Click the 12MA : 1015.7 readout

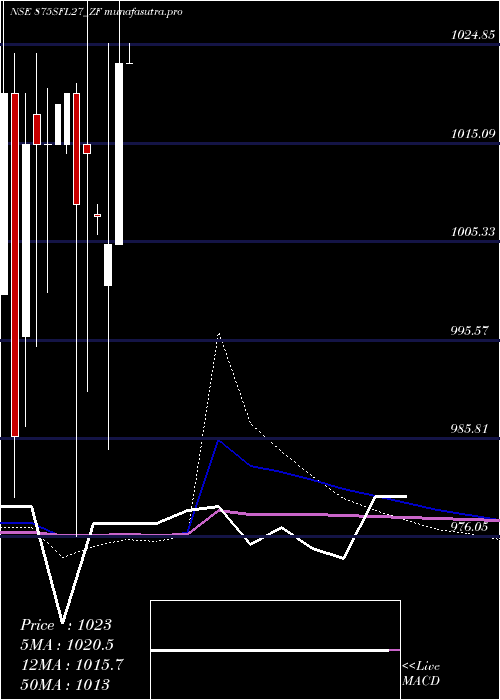pyautogui.click(x=72, y=665)
